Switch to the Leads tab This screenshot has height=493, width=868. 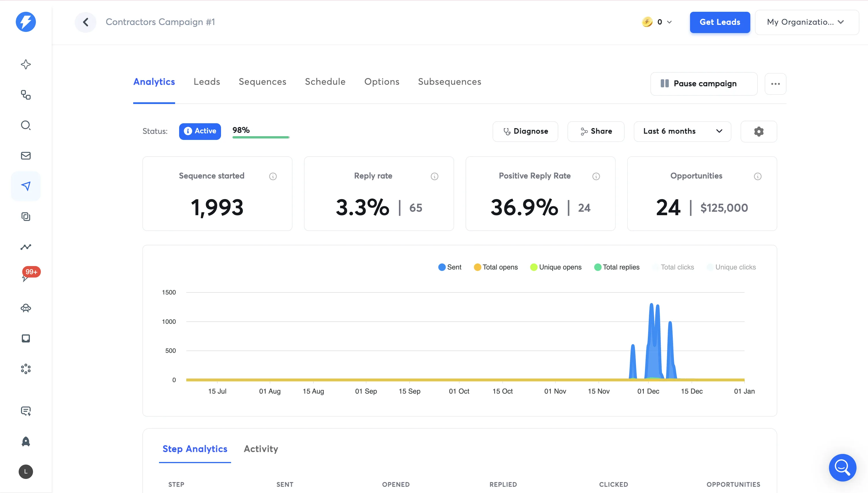[207, 82]
